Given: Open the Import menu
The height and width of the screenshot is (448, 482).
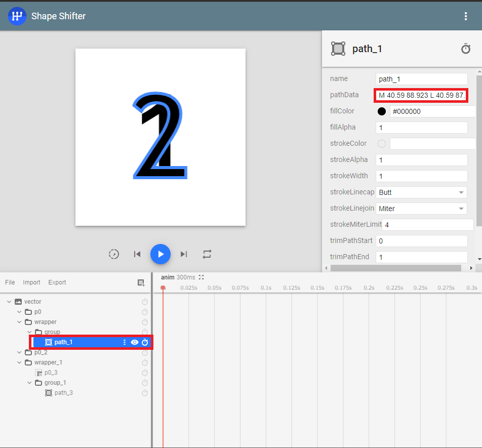Looking at the screenshot, I should pyautogui.click(x=31, y=282).
